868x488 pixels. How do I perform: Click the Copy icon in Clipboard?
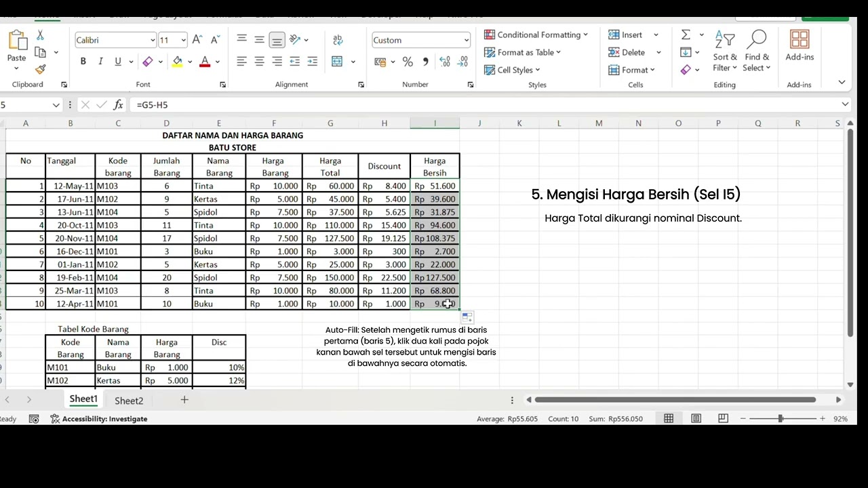[40, 52]
